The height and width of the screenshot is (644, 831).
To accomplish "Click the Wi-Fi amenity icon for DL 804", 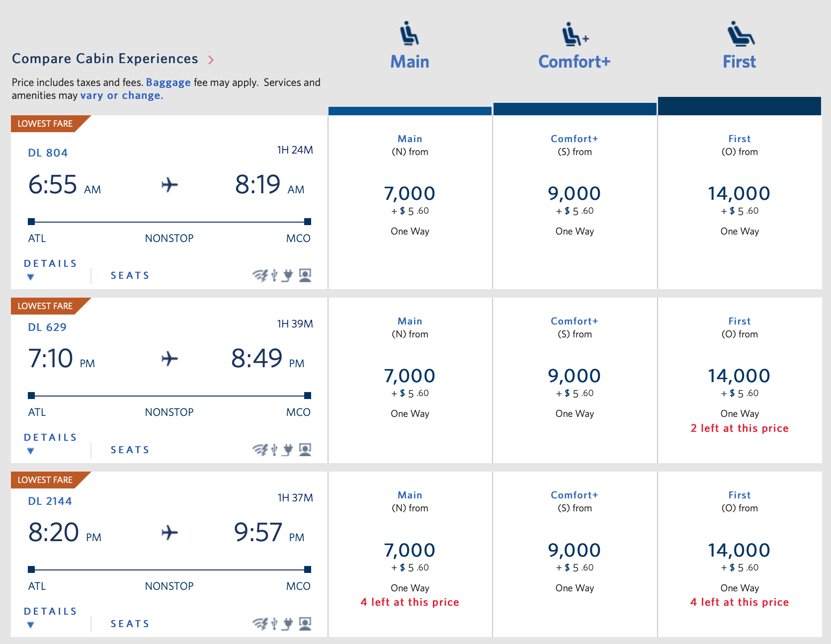I will [259, 275].
